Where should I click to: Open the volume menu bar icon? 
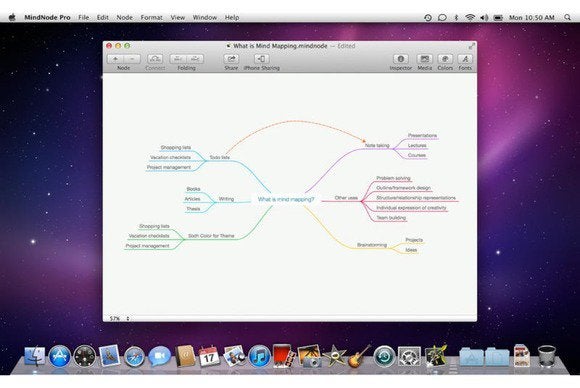coord(484,17)
